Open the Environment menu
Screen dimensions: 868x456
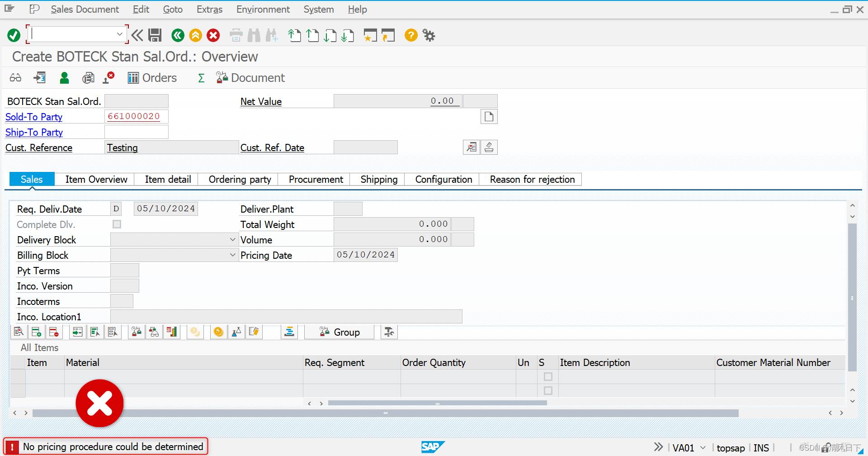point(263,9)
